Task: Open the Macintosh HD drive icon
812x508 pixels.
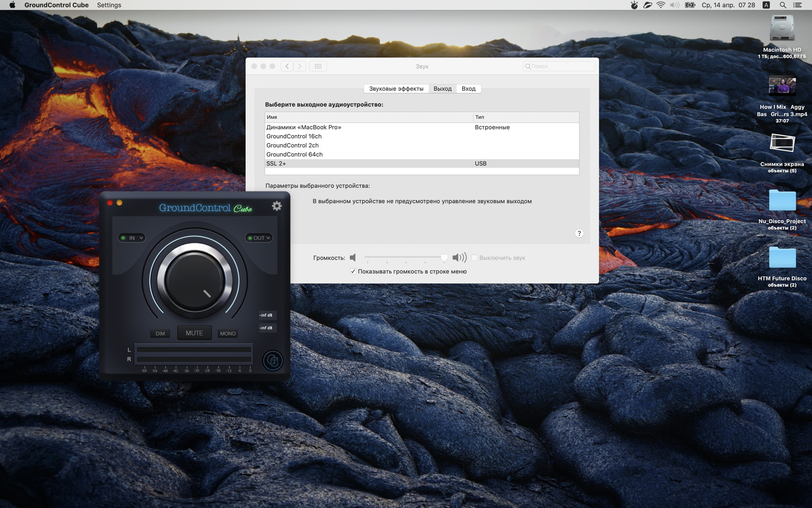Action: [782, 29]
